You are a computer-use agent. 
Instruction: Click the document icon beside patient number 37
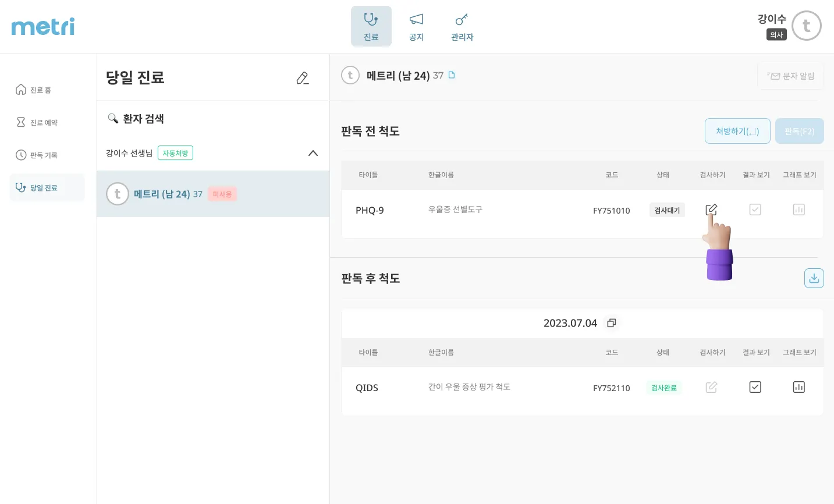point(452,75)
